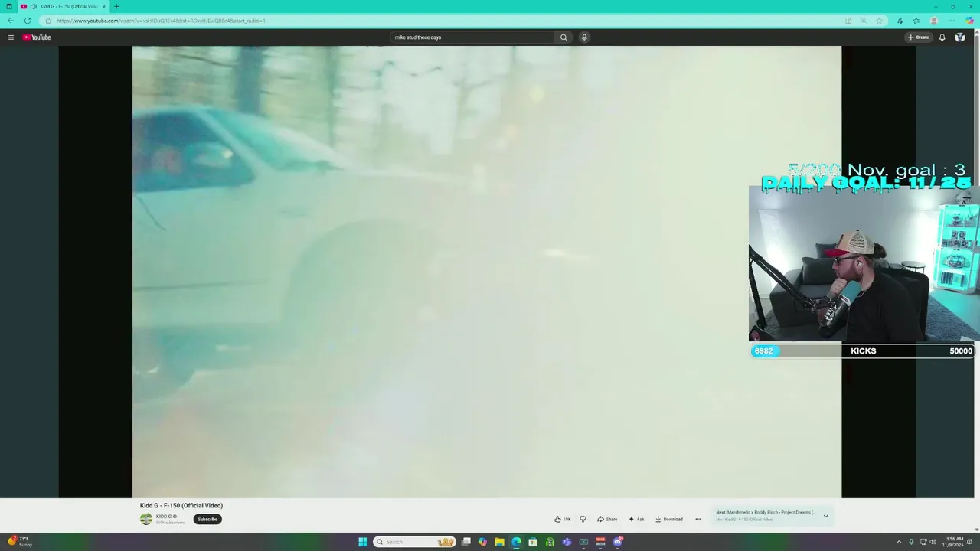Open Task View on taskbar
The image size is (980, 551).
(x=465, y=542)
